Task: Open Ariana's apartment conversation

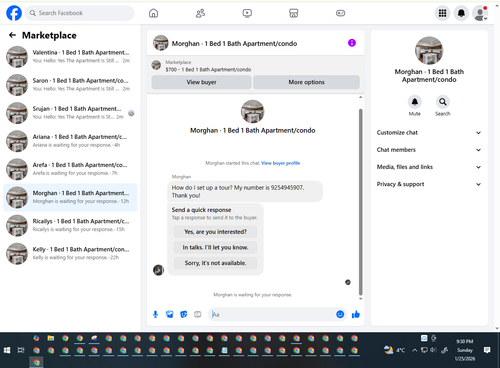Action: pos(70,141)
